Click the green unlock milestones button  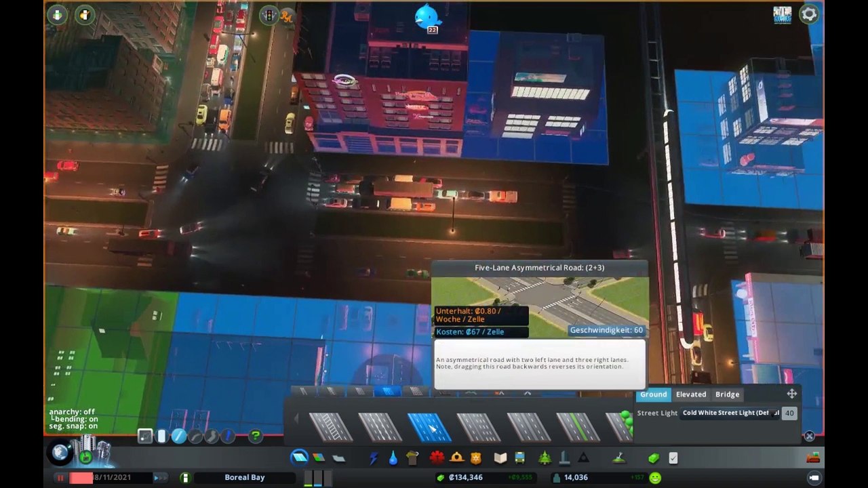(x=86, y=457)
